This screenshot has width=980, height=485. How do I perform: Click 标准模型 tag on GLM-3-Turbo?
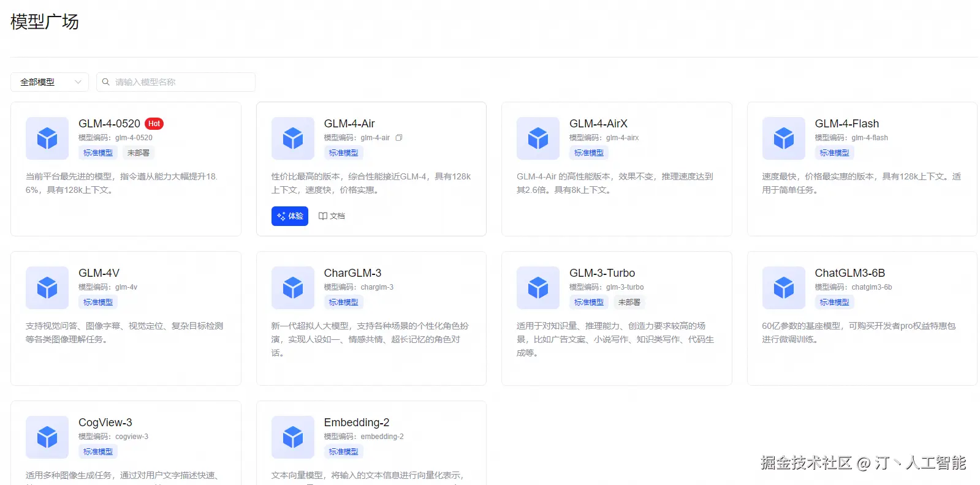tap(589, 303)
